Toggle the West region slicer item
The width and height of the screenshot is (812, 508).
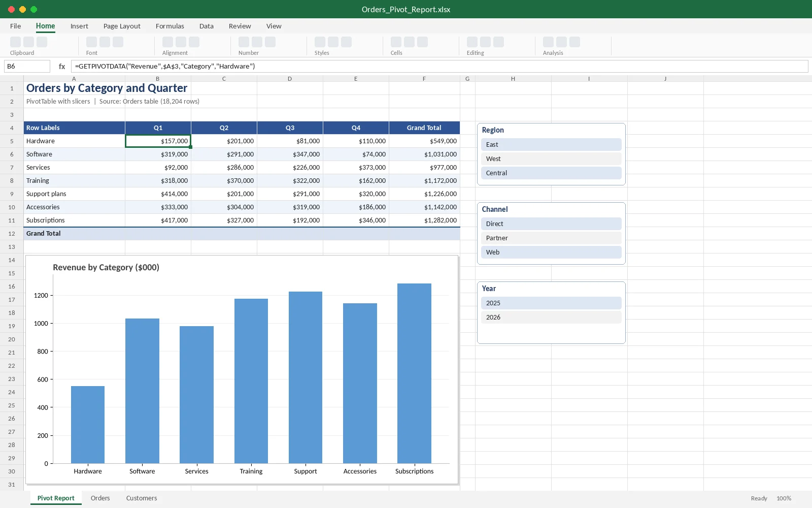pos(551,159)
